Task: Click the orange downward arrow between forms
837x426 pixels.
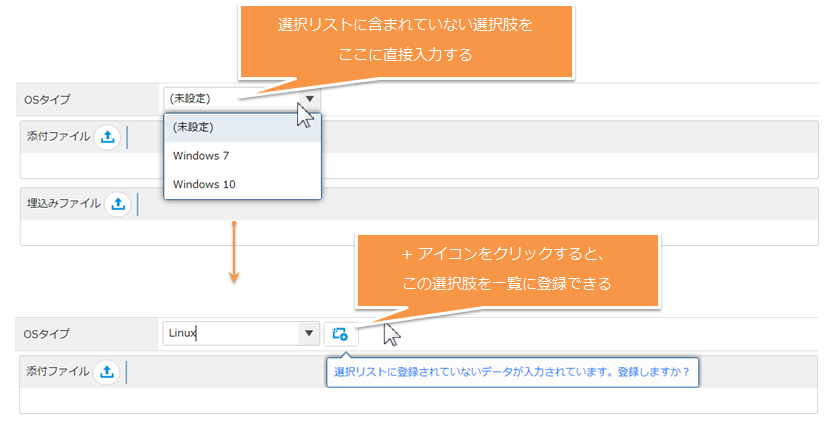Action: [x=233, y=251]
